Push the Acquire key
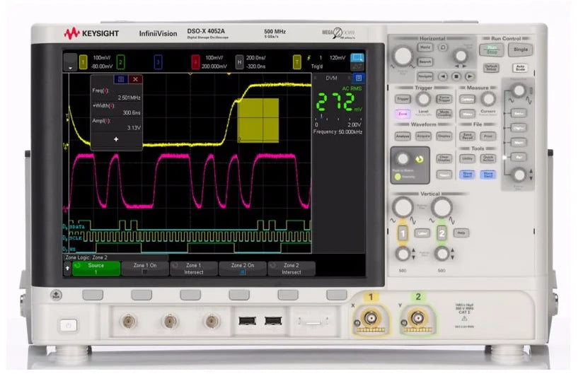The image size is (588, 381). (423, 136)
